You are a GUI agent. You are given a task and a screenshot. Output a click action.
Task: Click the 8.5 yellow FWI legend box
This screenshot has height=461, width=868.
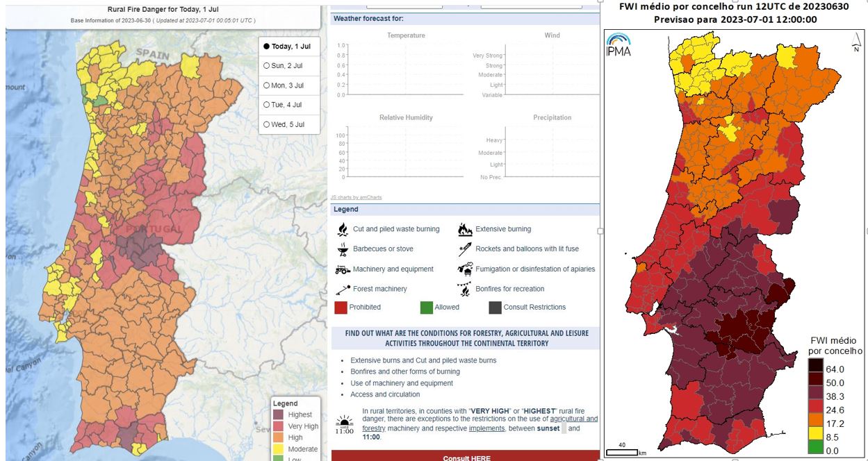point(816,432)
